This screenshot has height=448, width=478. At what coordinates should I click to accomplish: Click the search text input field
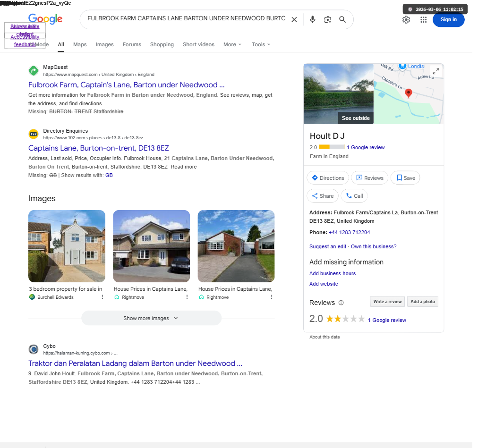[186, 18]
